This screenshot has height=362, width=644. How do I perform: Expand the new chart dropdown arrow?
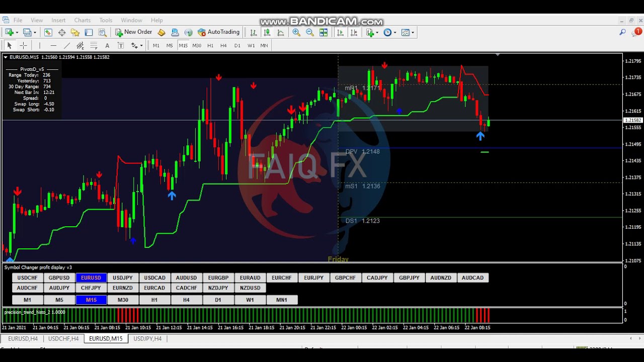[17, 33]
